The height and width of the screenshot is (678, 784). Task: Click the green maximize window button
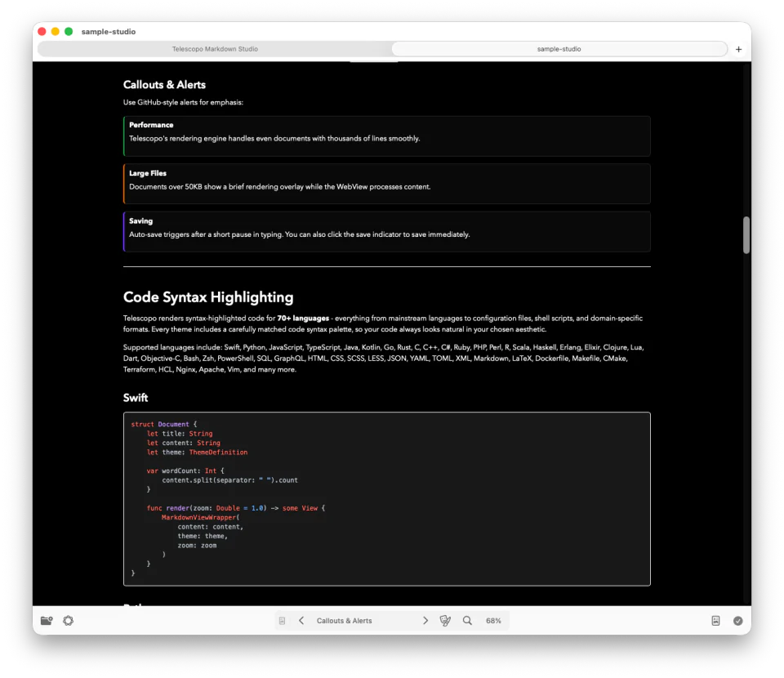69,32
